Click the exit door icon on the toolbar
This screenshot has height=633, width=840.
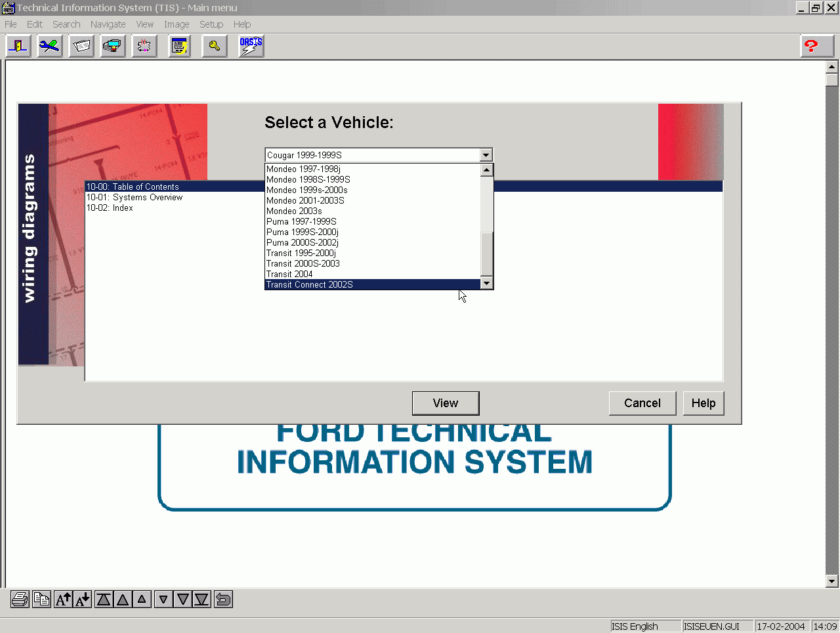(x=18, y=46)
